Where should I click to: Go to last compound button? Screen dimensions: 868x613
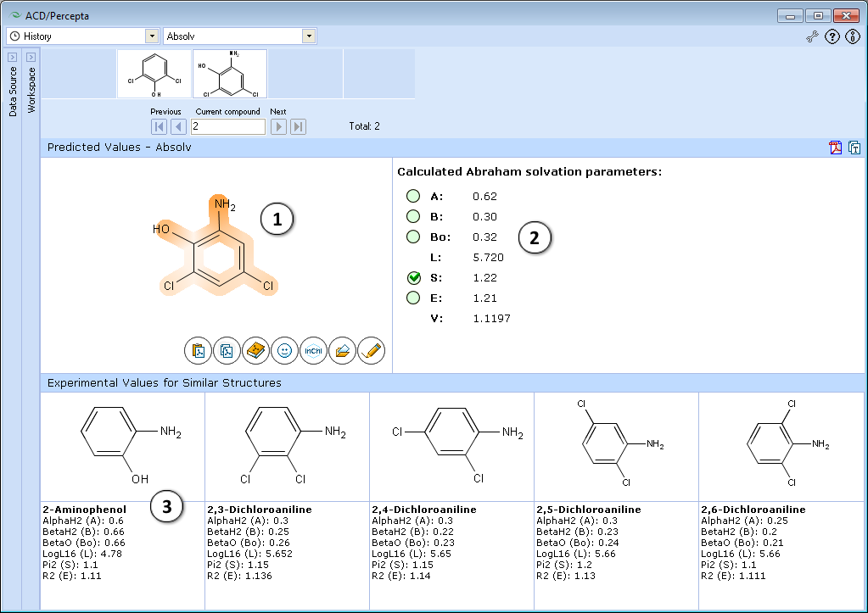pos(298,126)
